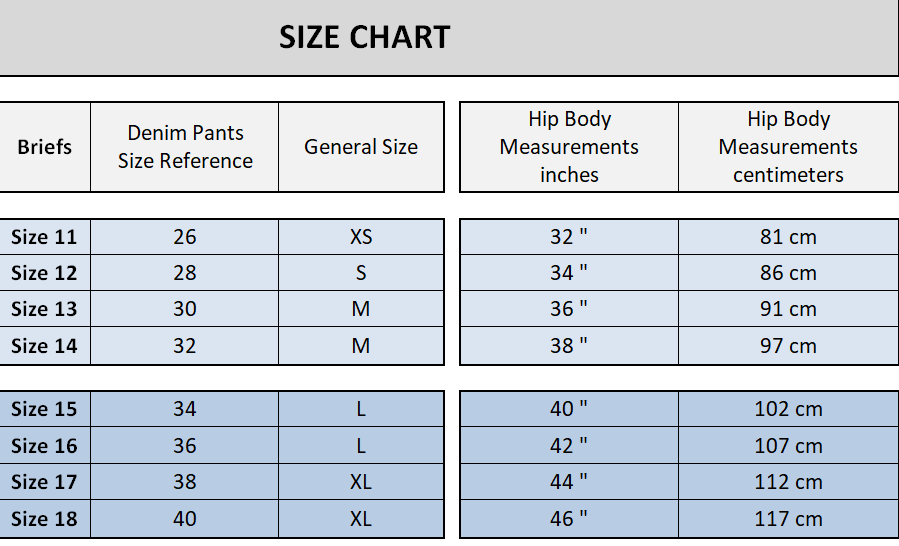The width and height of the screenshot is (899, 546).
Task: Click the Hip Body Measurements inches header
Action: click(569, 147)
